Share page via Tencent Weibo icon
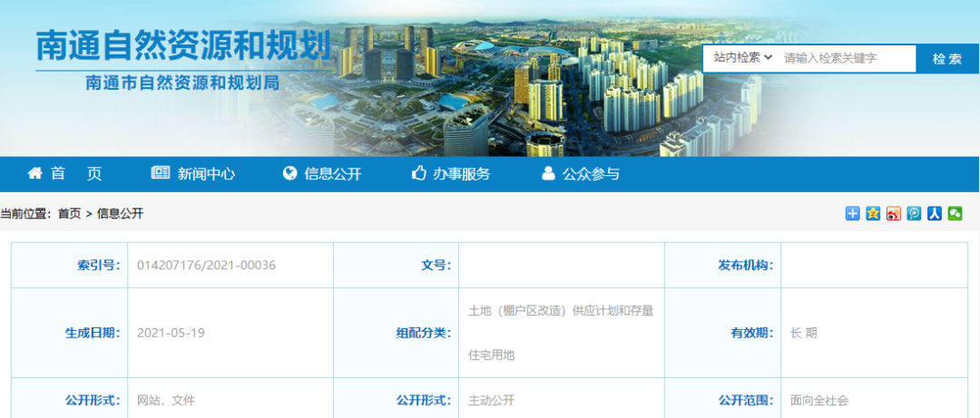 [x=914, y=213]
